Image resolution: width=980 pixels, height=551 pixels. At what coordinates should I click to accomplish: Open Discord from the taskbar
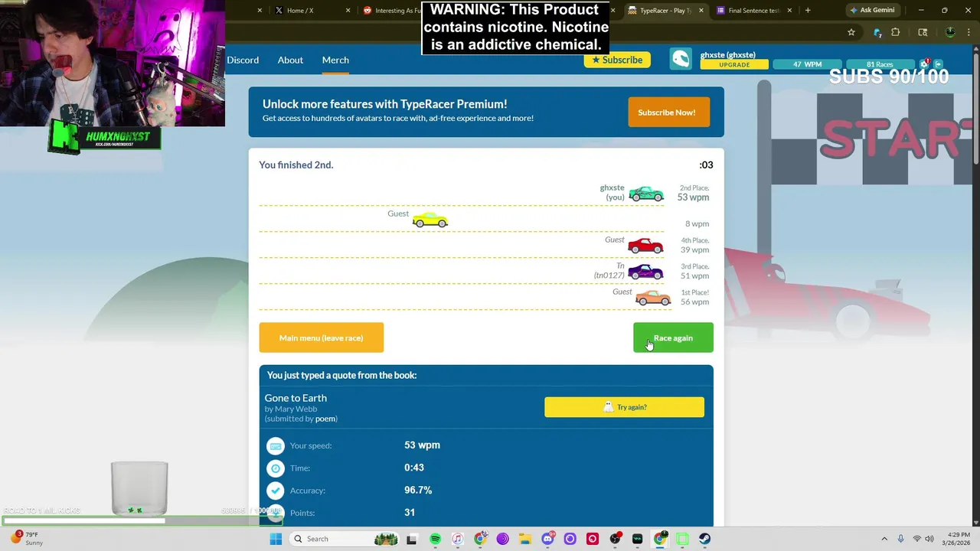coord(547,539)
